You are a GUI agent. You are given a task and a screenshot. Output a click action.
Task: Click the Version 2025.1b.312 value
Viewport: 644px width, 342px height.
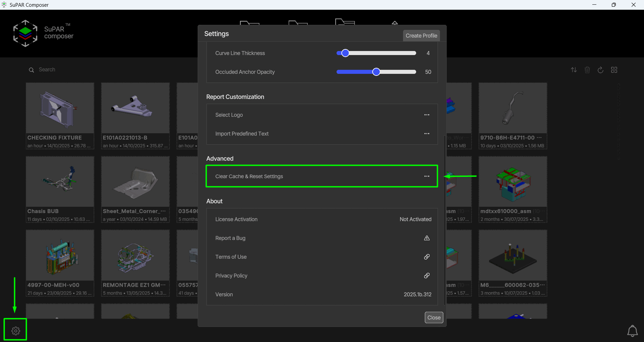pyautogui.click(x=417, y=294)
